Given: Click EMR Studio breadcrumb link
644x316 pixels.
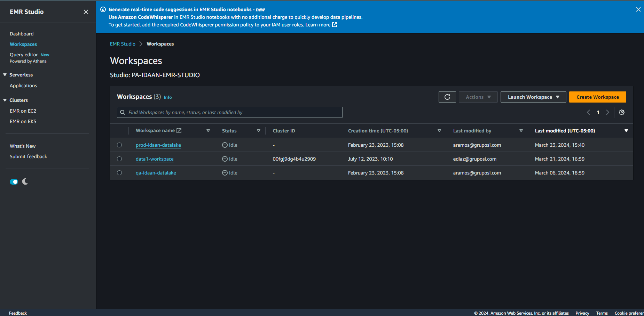Looking at the screenshot, I should click(123, 44).
